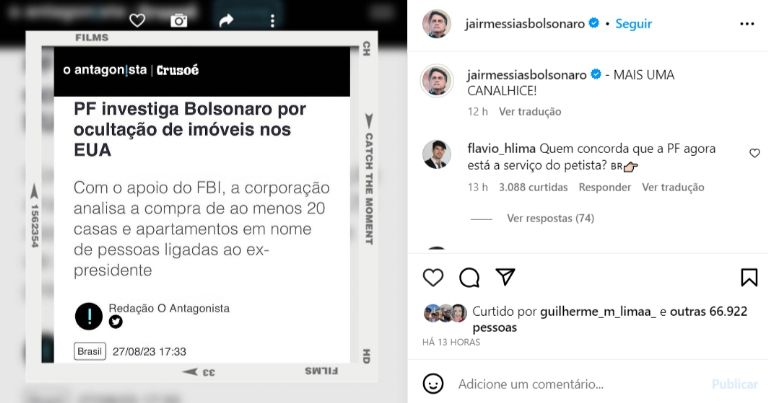View the 3.088 curtidas count on the comment

(x=533, y=187)
